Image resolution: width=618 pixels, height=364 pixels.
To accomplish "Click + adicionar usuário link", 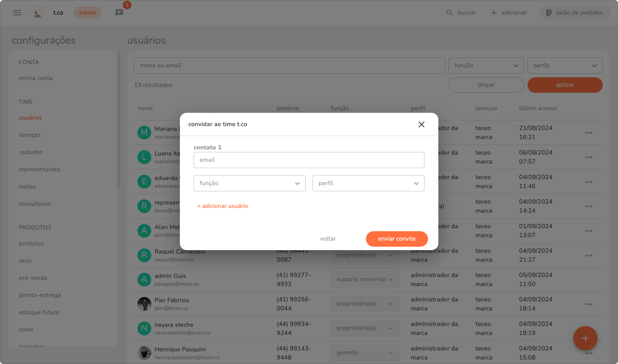I will click(x=222, y=206).
